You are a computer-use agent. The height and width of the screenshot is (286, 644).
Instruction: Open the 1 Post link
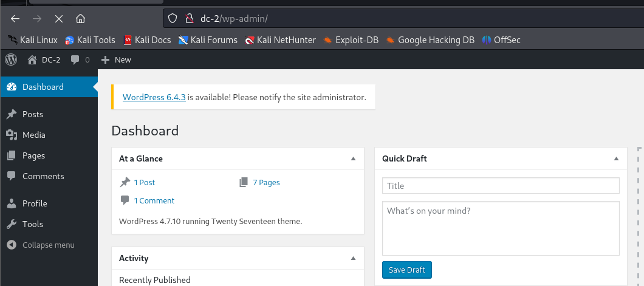[144, 183]
